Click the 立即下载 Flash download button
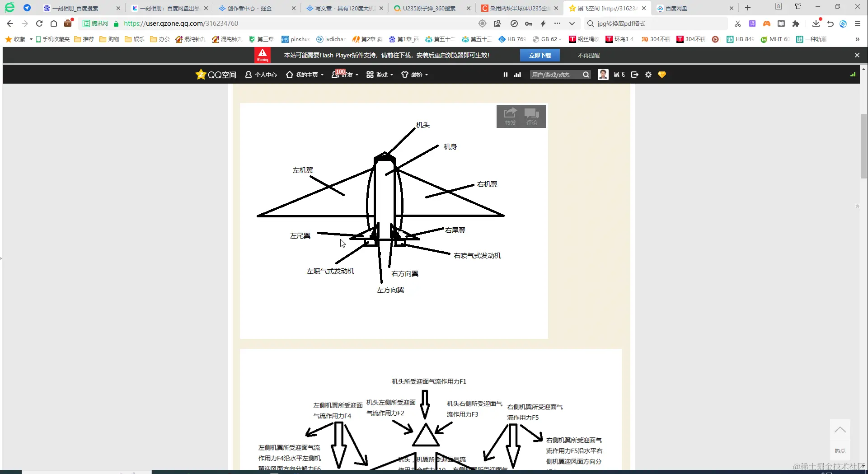The width and height of the screenshot is (868, 474). [540, 55]
